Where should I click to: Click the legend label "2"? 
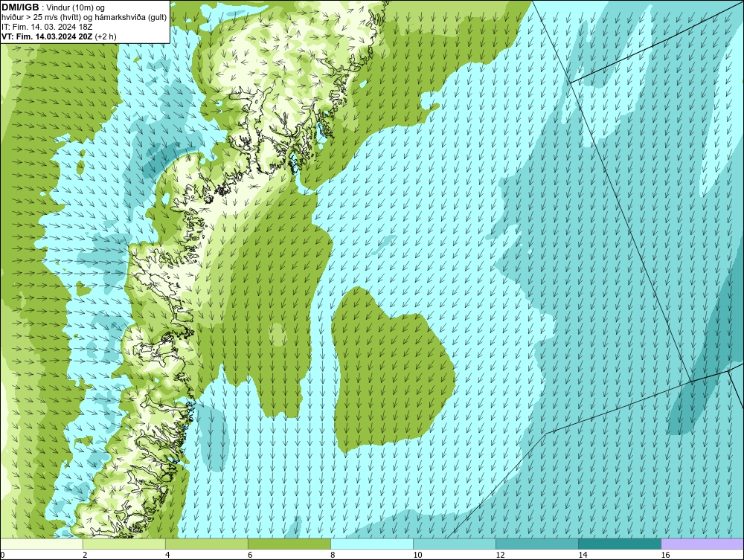pyautogui.click(x=85, y=555)
